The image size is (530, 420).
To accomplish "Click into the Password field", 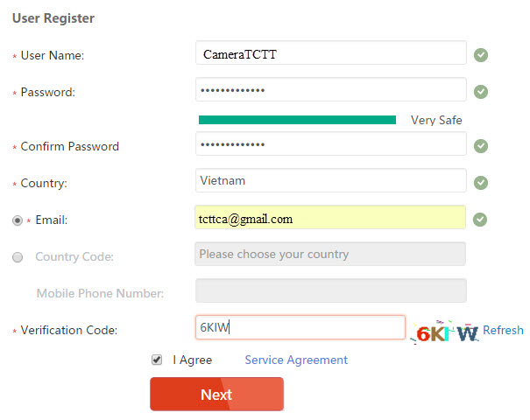I will [x=331, y=90].
